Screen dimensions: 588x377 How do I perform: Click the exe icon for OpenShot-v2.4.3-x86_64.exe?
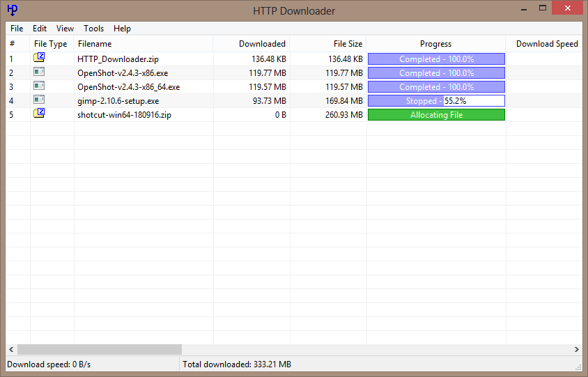pyautogui.click(x=39, y=86)
